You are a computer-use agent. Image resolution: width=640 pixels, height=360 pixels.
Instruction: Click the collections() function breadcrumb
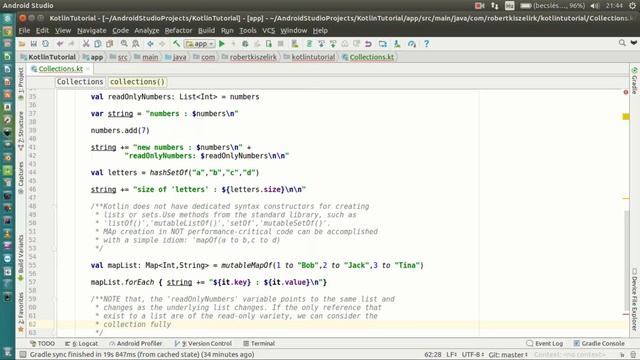(x=137, y=82)
